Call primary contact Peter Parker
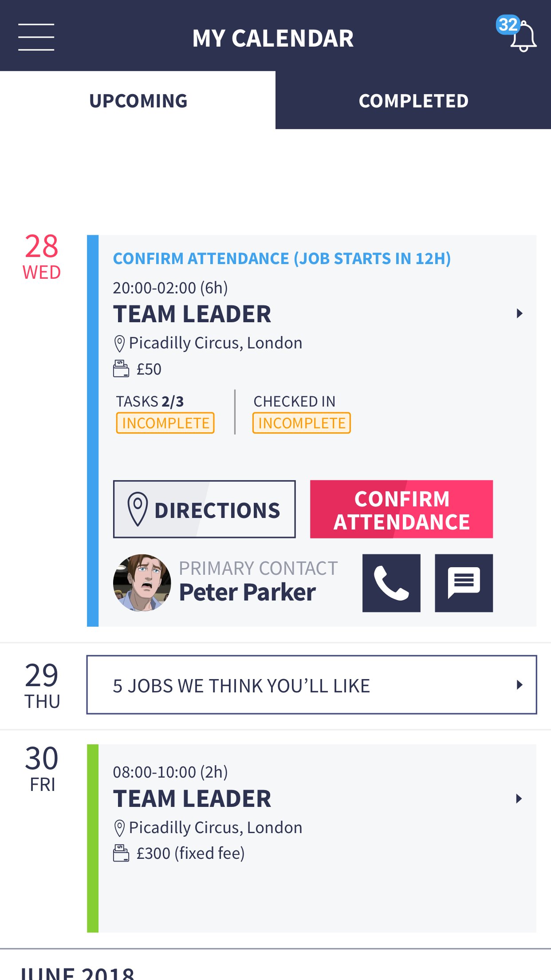Screen dimensions: 551x980 point(391,583)
